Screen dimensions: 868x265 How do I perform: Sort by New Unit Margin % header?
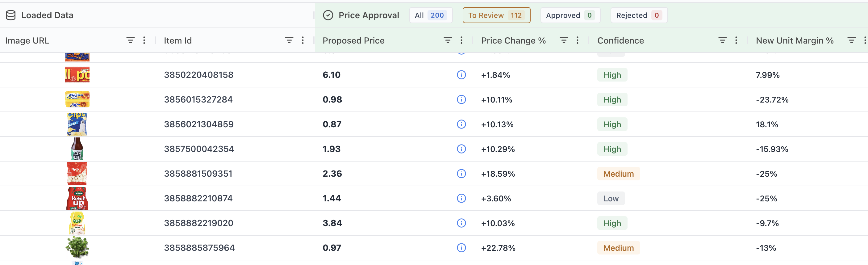[795, 40]
